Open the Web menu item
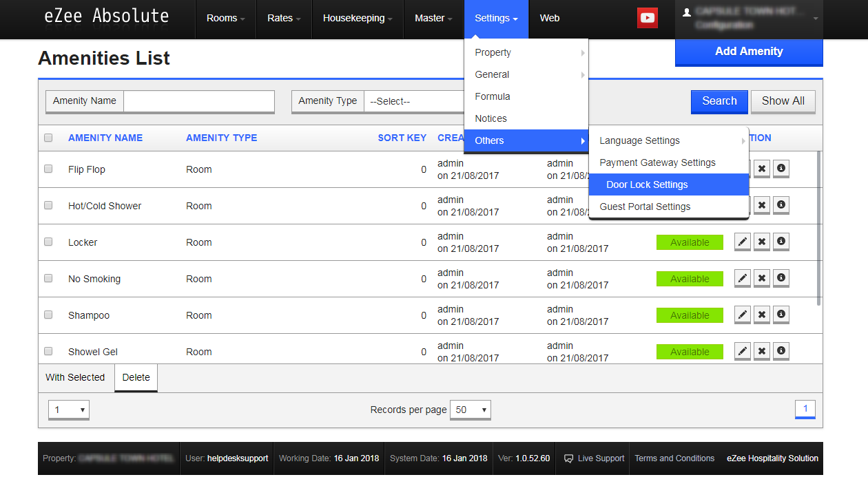The height and width of the screenshot is (497, 868). 550,19
